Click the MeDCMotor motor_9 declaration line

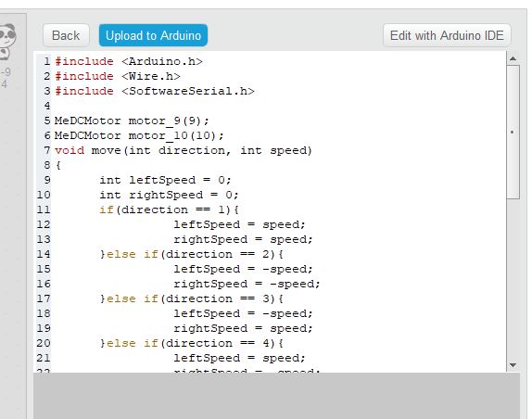132,121
